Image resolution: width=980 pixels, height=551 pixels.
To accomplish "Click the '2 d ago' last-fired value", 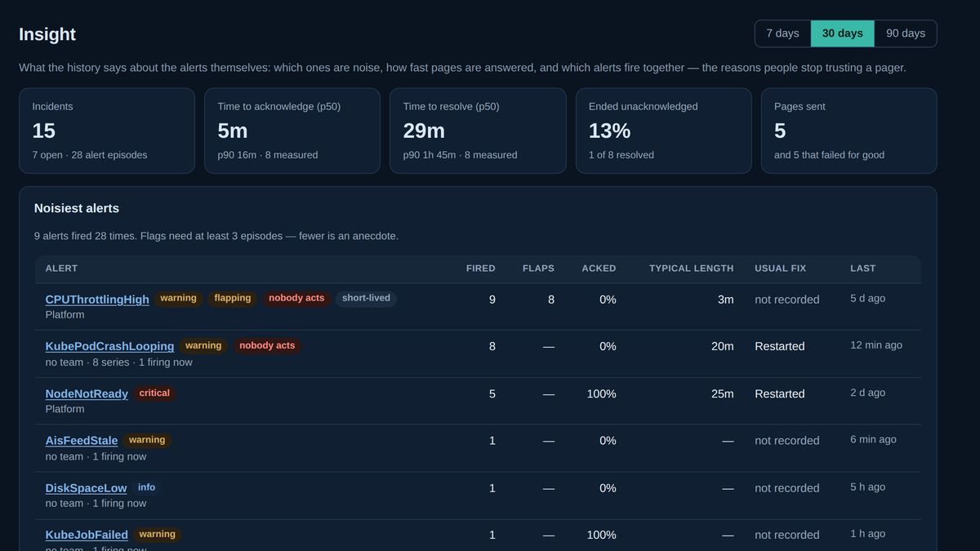I will (x=867, y=393).
